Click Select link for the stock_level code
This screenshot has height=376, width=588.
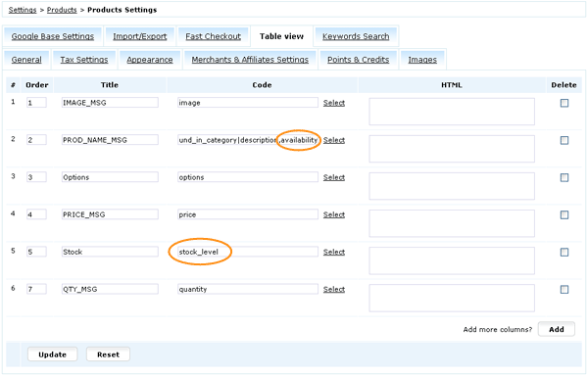pos(334,252)
